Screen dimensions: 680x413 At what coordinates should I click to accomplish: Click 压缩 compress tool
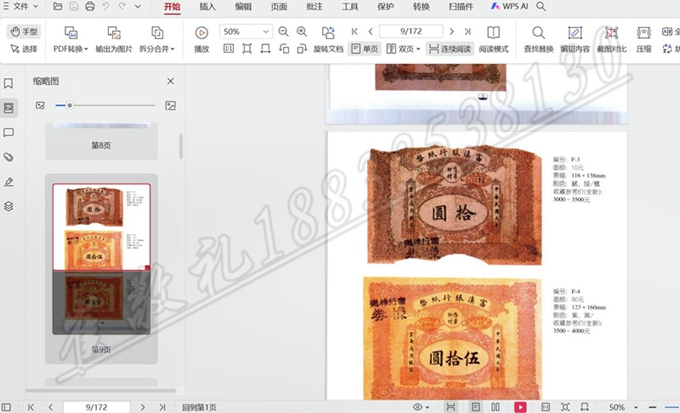pos(644,39)
